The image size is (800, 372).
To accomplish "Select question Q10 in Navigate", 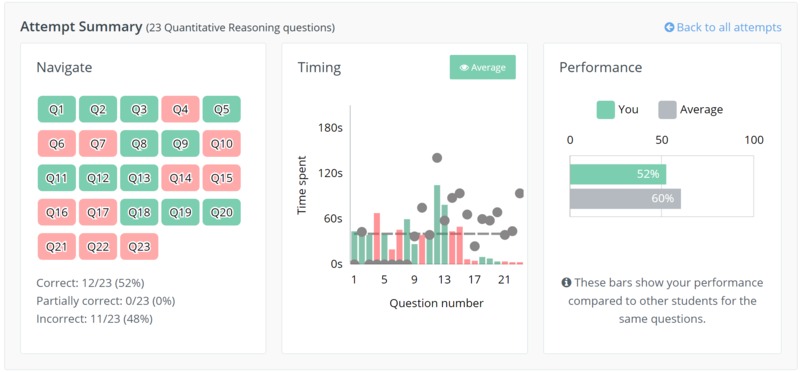I will [221, 143].
